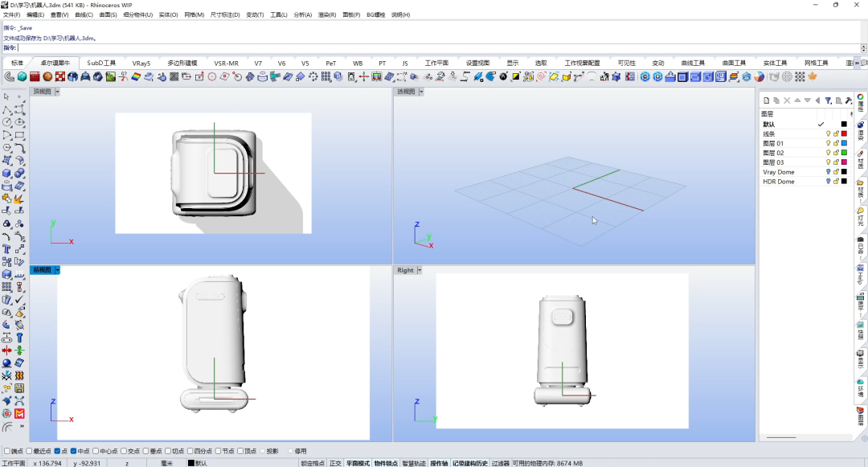The width and height of the screenshot is (868, 467).
Task: Open the 渲染(R) menu
Action: tap(327, 15)
